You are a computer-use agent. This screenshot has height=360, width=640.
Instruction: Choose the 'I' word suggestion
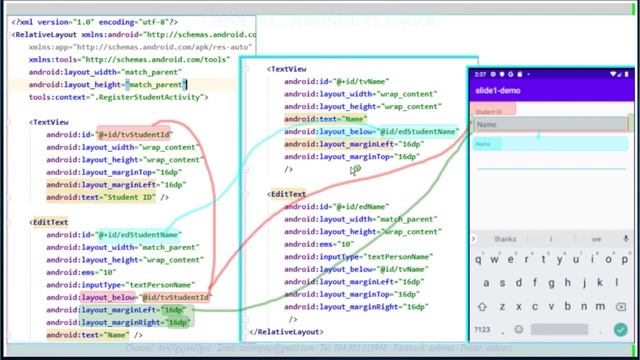(551, 239)
